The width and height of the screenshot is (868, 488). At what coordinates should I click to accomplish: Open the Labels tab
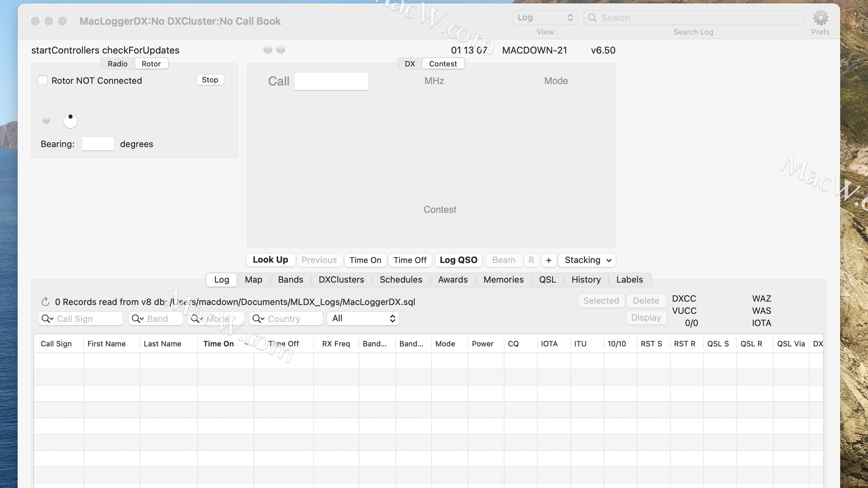pos(629,280)
